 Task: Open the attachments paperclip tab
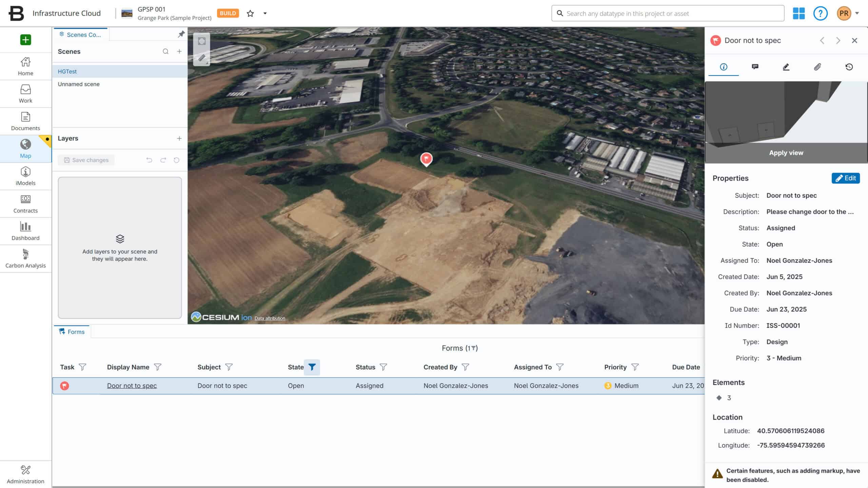[817, 67]
